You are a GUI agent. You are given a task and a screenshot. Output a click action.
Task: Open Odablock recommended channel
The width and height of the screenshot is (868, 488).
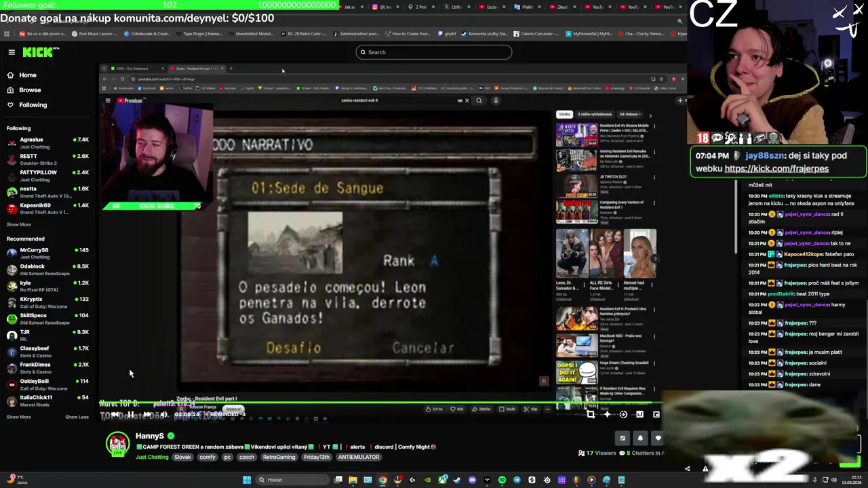click(47, 269)
